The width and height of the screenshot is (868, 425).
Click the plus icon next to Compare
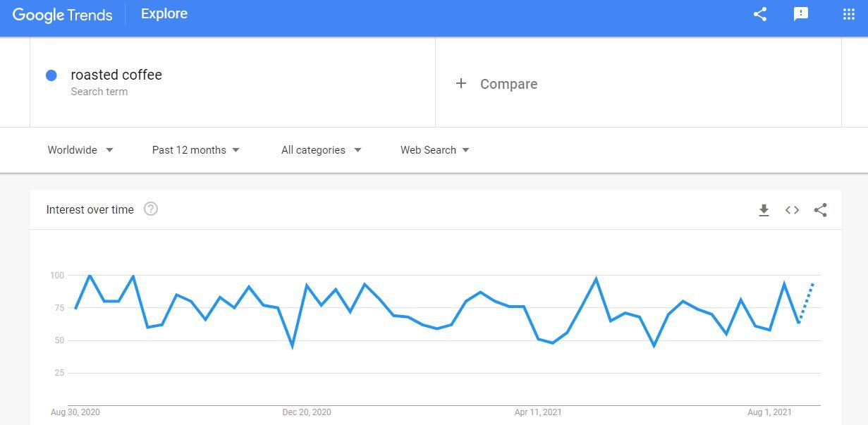tap(461, 84)
